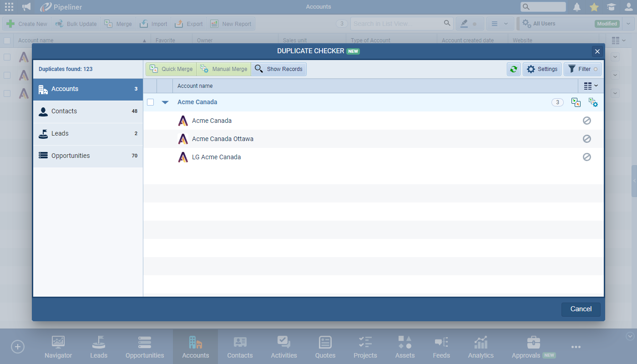Check the Acme Canada group checkbox

pyautogui.click(x=151, y=102)
